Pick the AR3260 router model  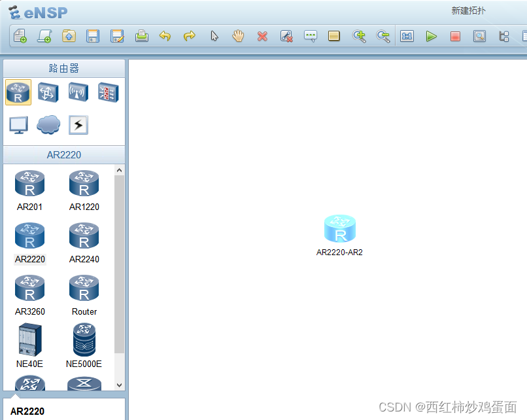29,296
